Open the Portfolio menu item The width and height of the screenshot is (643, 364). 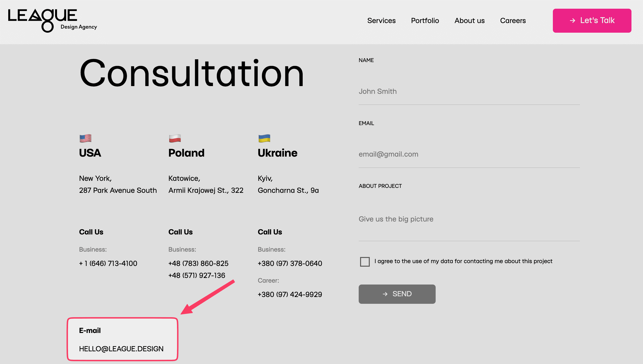425,20
